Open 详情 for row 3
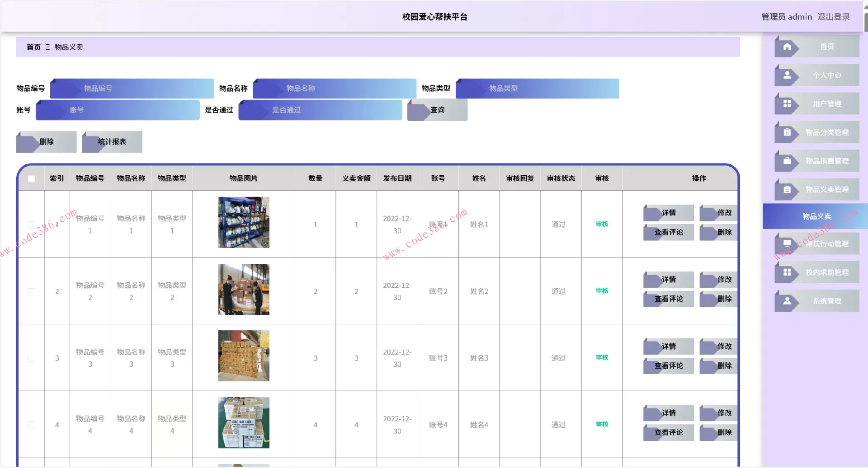 click(668, 346)
